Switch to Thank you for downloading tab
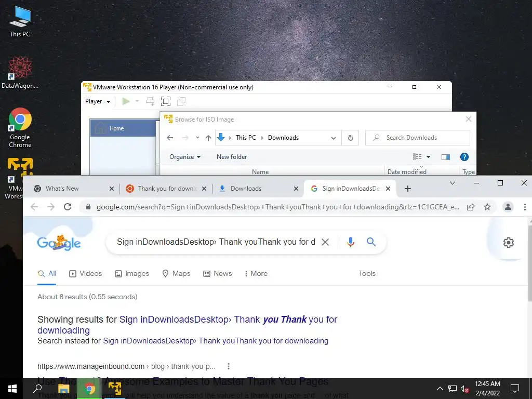Image resolution: width=532 pixels, height=399 pixels. (166, 189)
